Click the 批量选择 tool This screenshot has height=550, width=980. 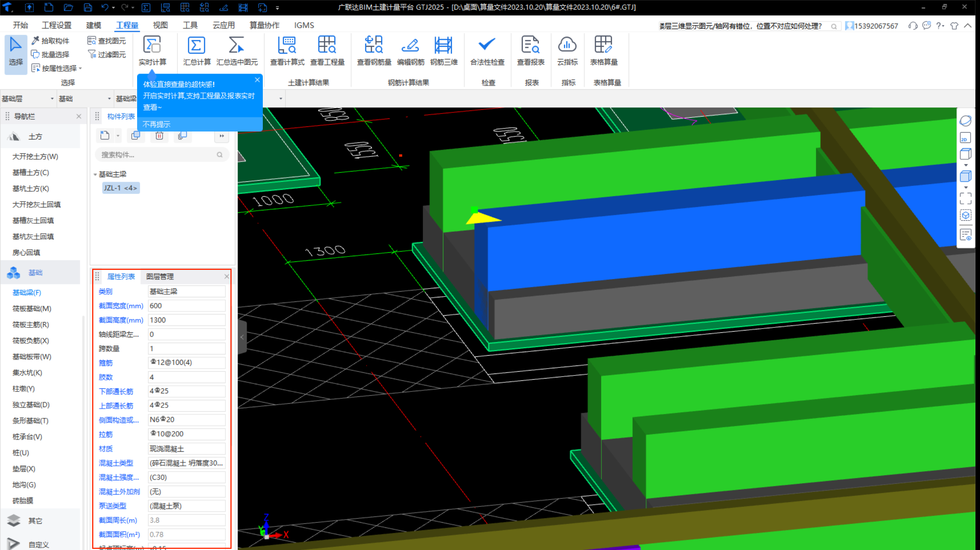point(51,55)
